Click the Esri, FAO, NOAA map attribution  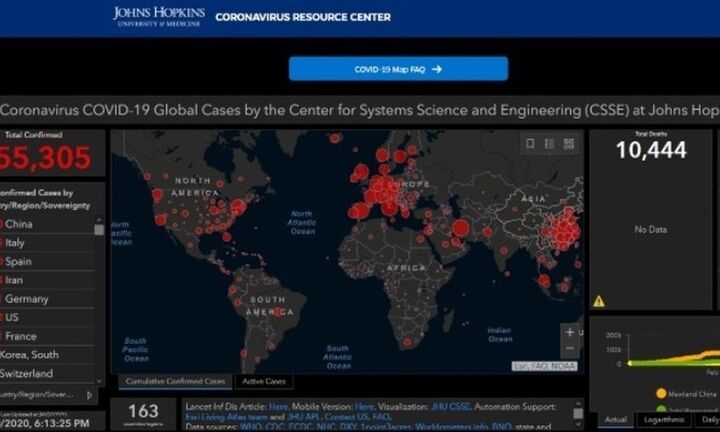(545, 366)
